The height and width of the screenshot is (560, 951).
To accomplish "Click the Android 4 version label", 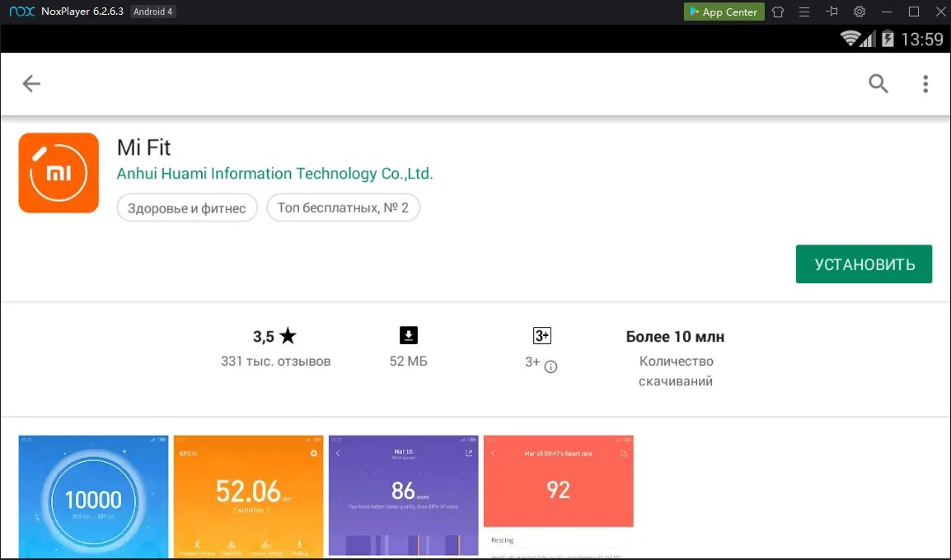I will tap(152, 12).
